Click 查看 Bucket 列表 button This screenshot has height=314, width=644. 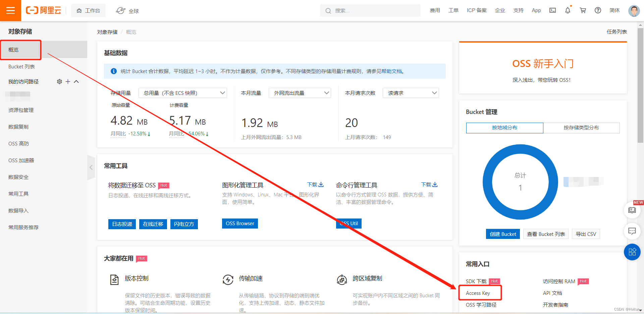[x=546, y=234]
